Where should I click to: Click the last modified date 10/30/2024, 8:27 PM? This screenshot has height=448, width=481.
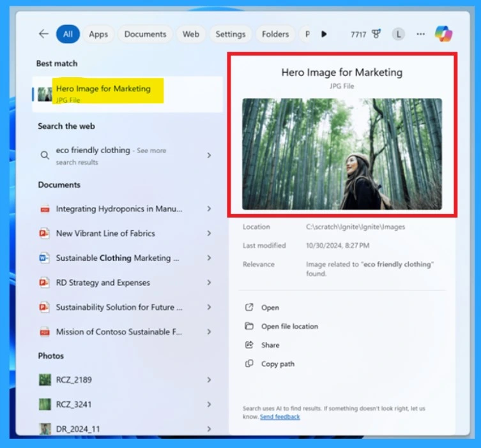[338, 246]
